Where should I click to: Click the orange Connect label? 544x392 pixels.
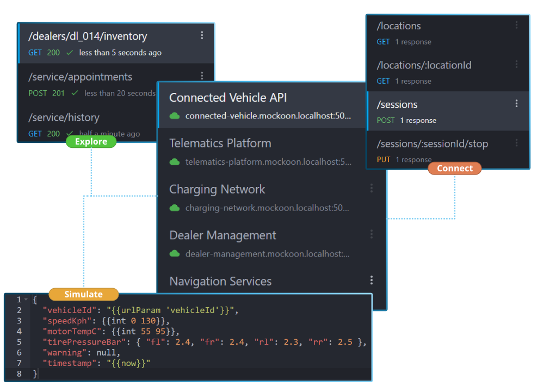point(454,168)
